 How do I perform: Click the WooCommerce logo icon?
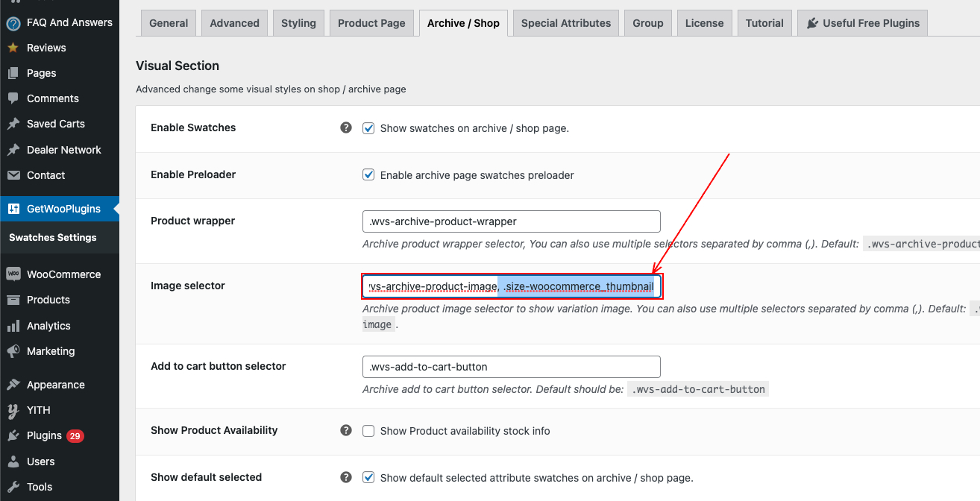(x=13, y=274)
